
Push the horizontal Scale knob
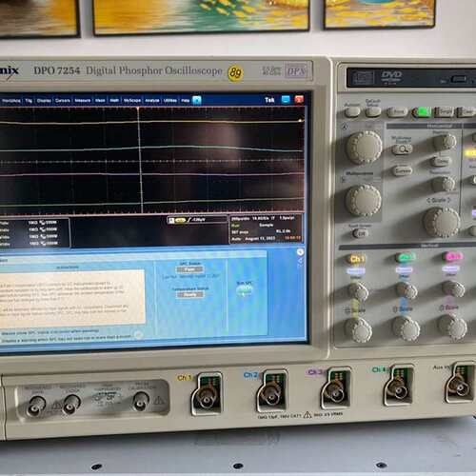tap(442, 222)
